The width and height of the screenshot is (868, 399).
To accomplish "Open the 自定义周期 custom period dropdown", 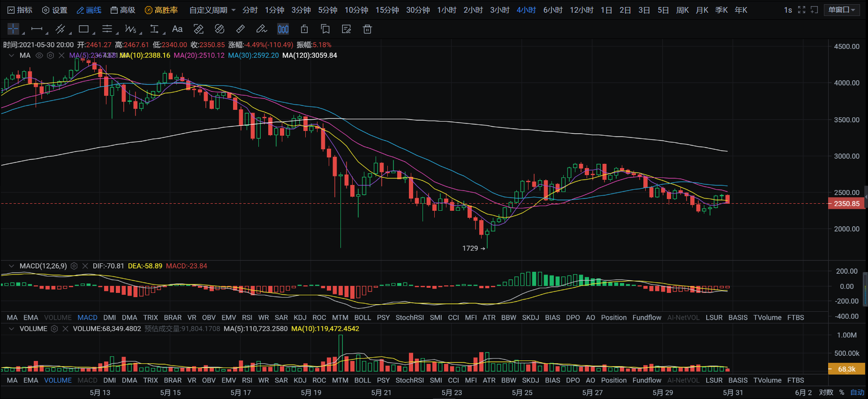I will click(x=212, y=10).
